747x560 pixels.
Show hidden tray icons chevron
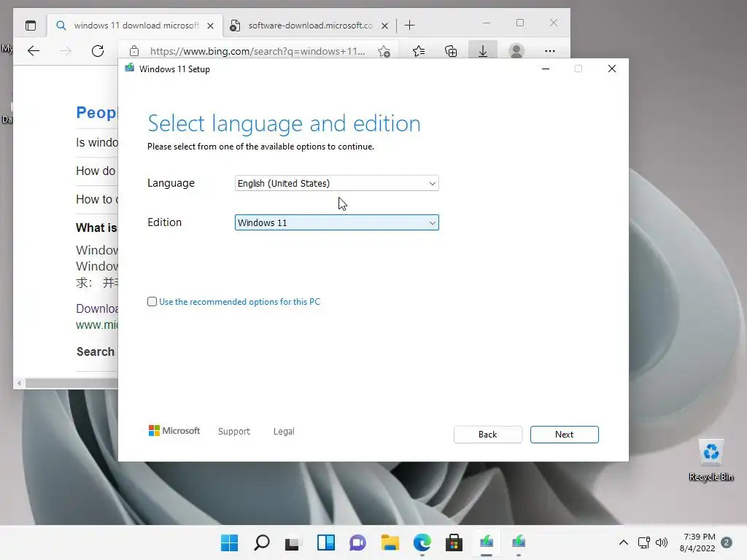623,542
